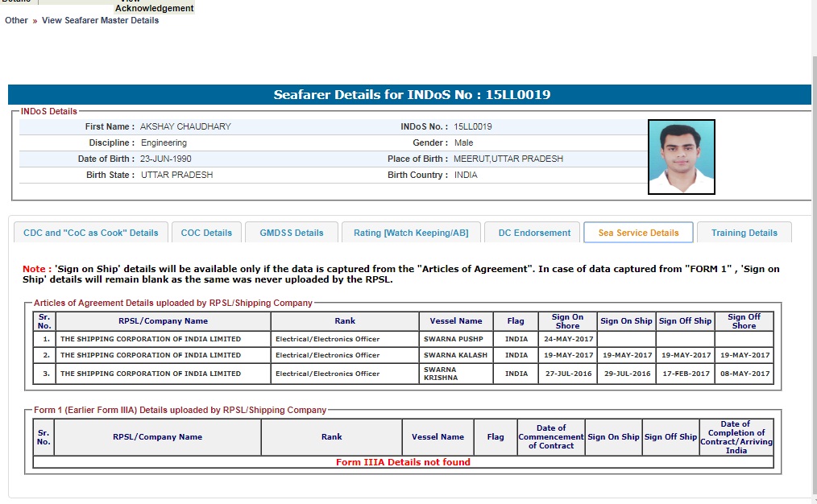Click the 'Date of Commencement of Contract' header
The image size is (817, 504).
(x=551, y=437)
